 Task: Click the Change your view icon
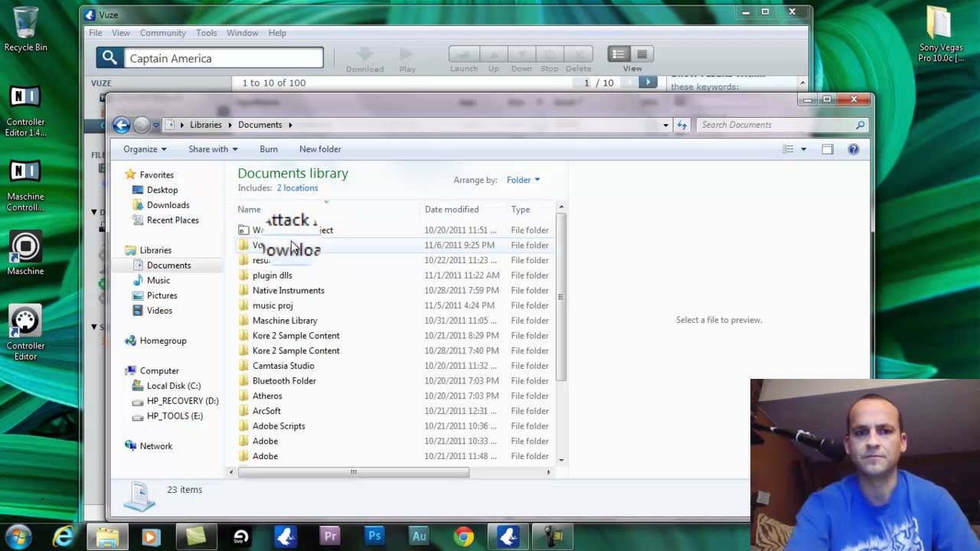788,149
